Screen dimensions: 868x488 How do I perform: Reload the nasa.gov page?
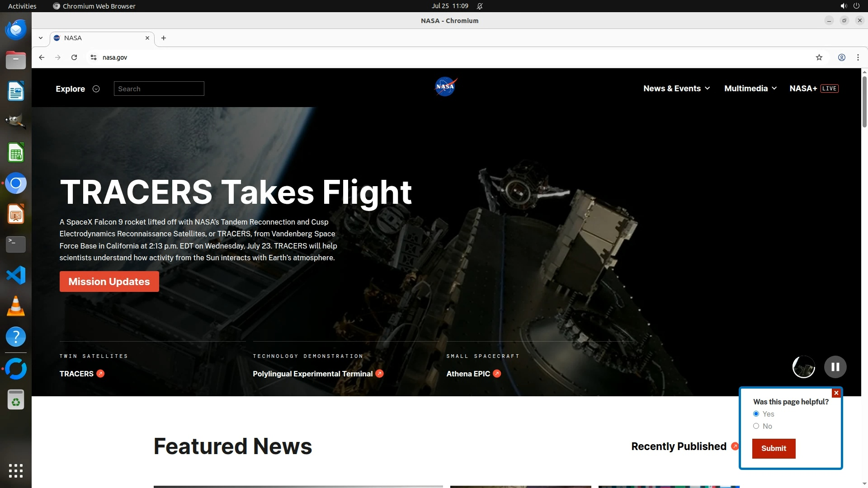click(74, 57)
